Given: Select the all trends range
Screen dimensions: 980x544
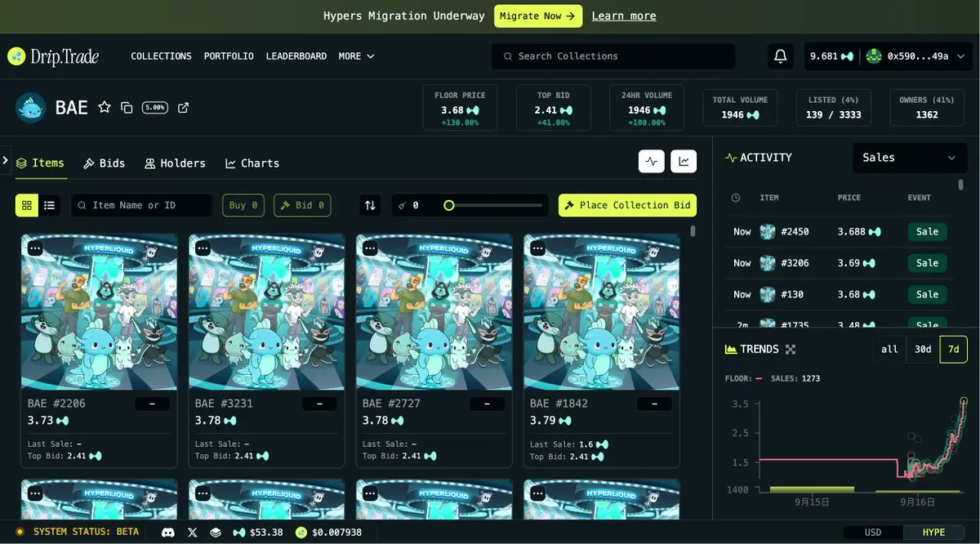Looking at the screenshot, I should click(x=889, y=350).
